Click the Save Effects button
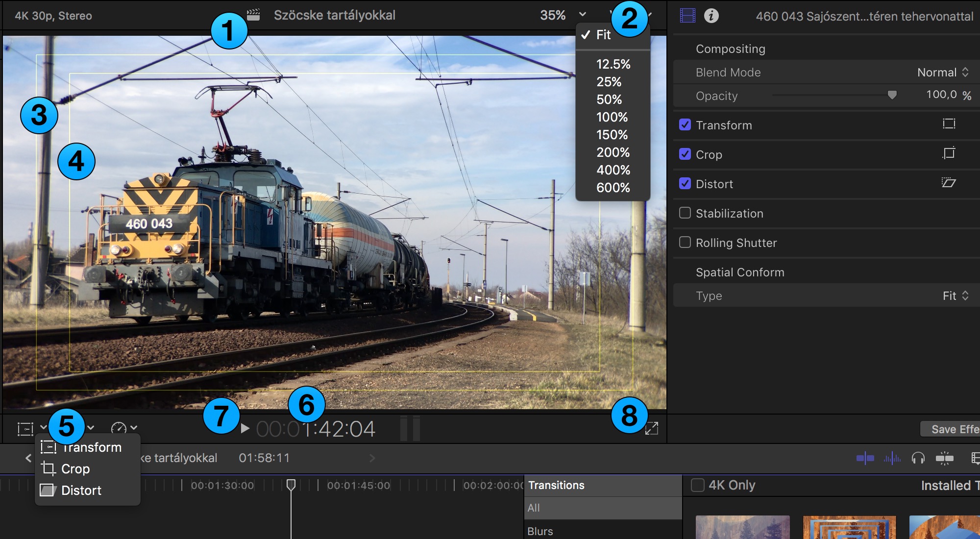Screen dimensions: 980x539 951,429
